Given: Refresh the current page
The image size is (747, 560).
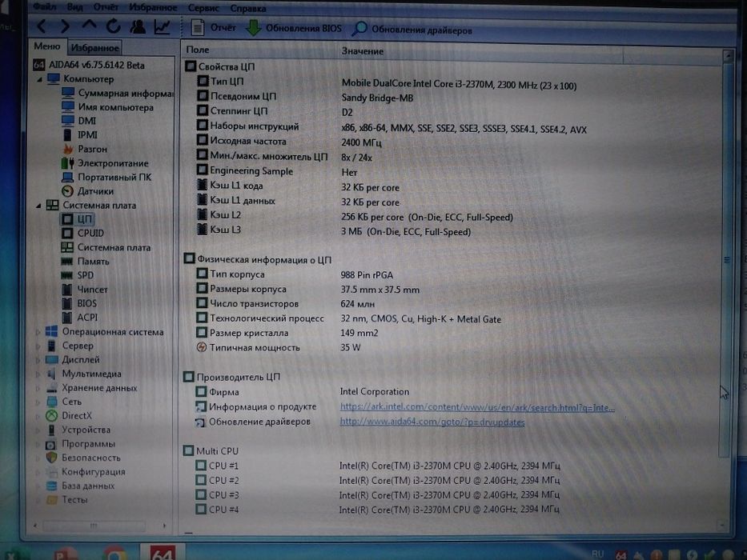Looking at the screenshot, I should 113,26.
